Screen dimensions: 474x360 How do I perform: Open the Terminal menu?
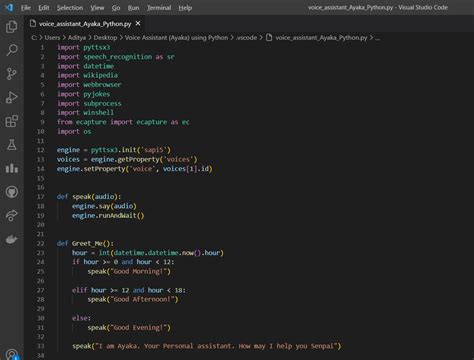tap(159, 8)
